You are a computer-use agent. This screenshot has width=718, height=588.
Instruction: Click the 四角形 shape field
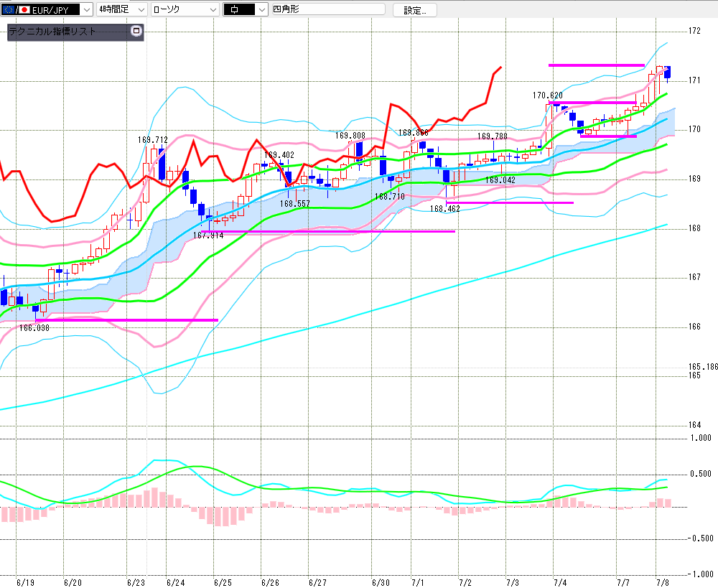click(328, 9)
